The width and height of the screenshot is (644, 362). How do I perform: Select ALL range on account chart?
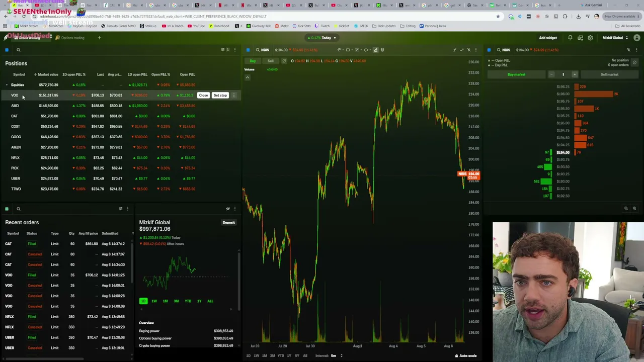tap(210, 301)
